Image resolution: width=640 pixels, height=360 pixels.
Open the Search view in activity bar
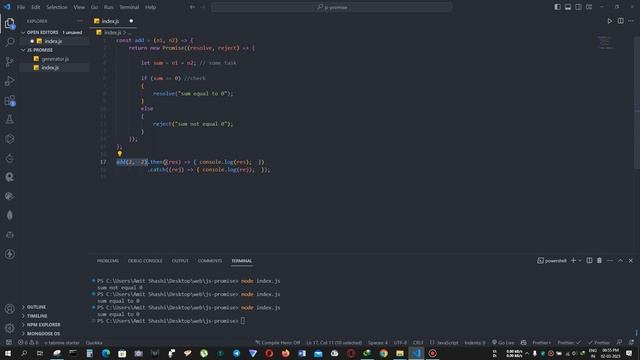coord(9,42)
